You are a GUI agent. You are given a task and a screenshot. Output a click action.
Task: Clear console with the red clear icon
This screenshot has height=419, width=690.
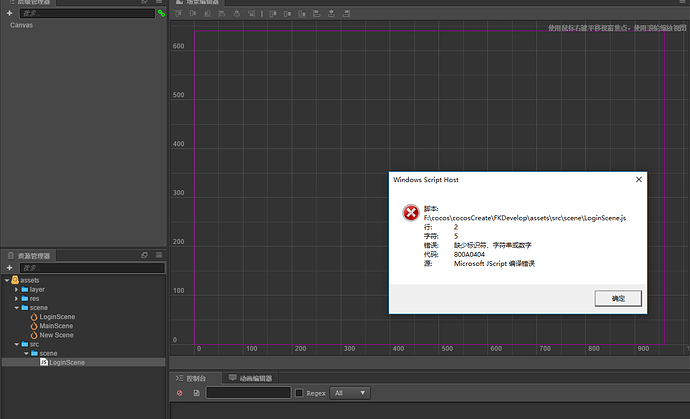180,393
